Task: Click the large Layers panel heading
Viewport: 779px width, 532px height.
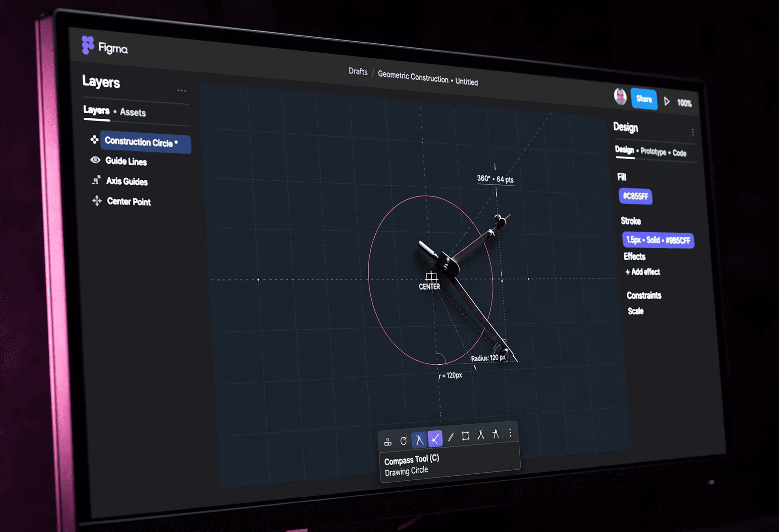Action: tap(101, 81)
